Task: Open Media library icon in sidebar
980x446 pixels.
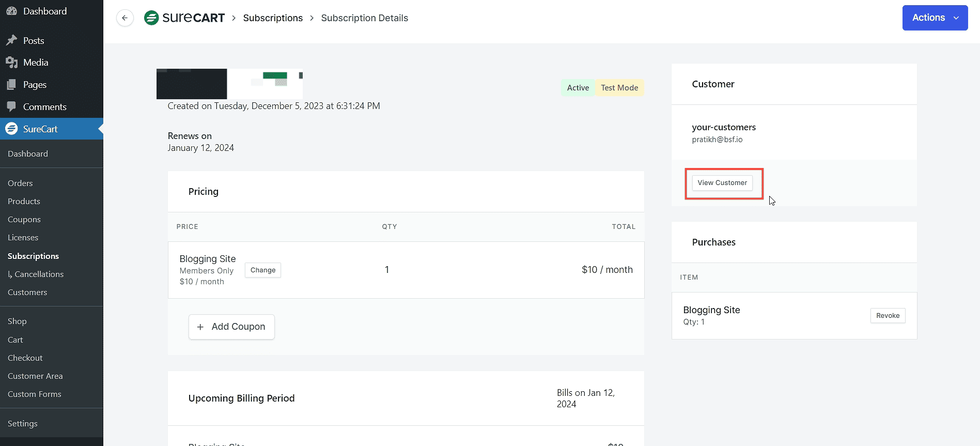Action: (x=11, y=63)
